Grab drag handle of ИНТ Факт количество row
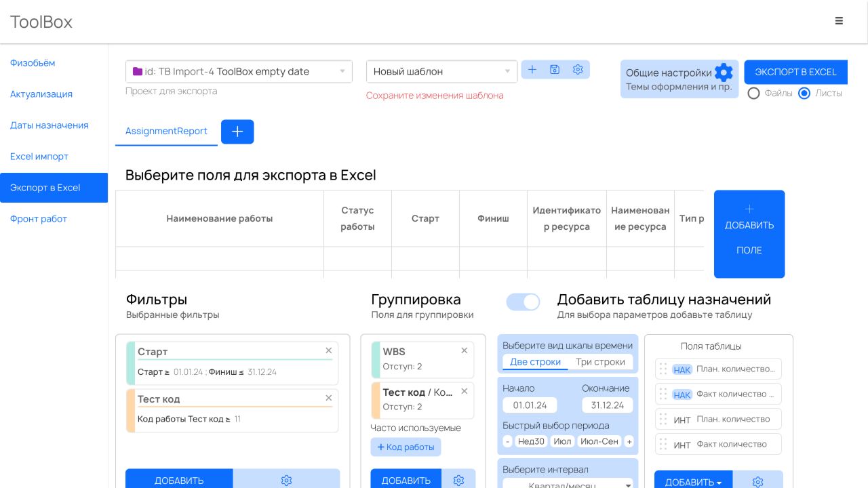This screenshot has height=488, width=868. tap(663, 444)
